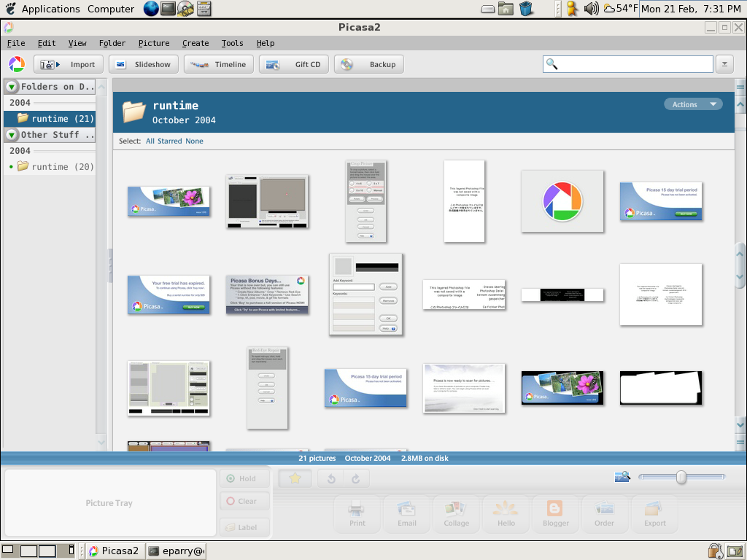Click Export icon
Image resolution: width=747 pixels, height=560 pixels.
[654, 513]
